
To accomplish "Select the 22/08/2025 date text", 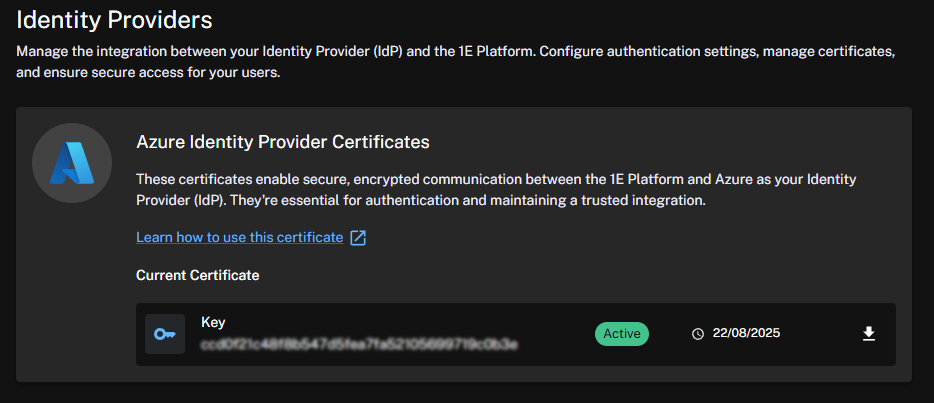I will 745,334.
